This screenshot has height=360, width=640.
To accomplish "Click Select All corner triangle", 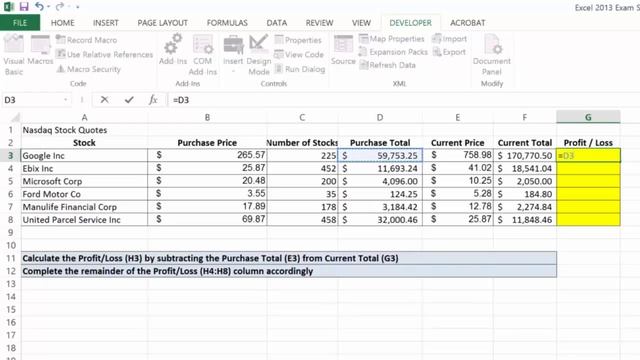I will [x=15, y=118].
